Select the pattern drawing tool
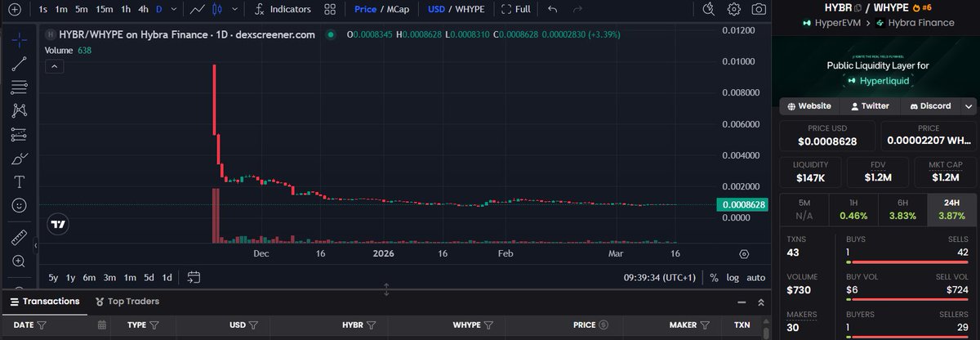Screen dimensions: 980x340 click(x=19, y=110)
